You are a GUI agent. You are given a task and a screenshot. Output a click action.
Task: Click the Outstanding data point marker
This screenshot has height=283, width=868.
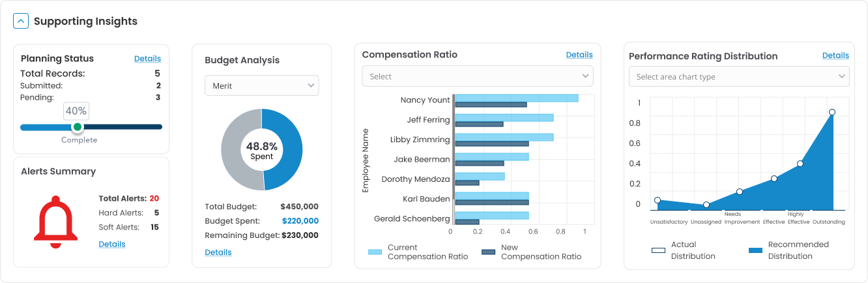pos(832,112)
